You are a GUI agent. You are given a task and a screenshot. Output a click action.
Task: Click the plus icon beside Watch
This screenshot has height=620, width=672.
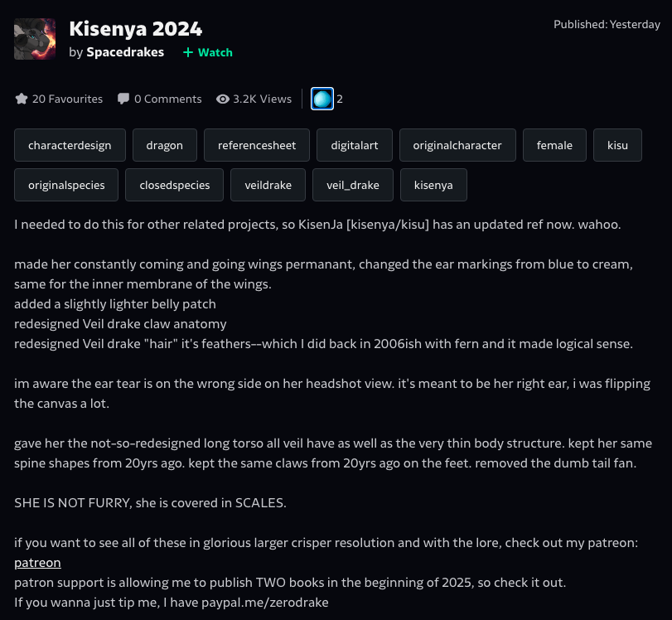click(x=188, y=52)
